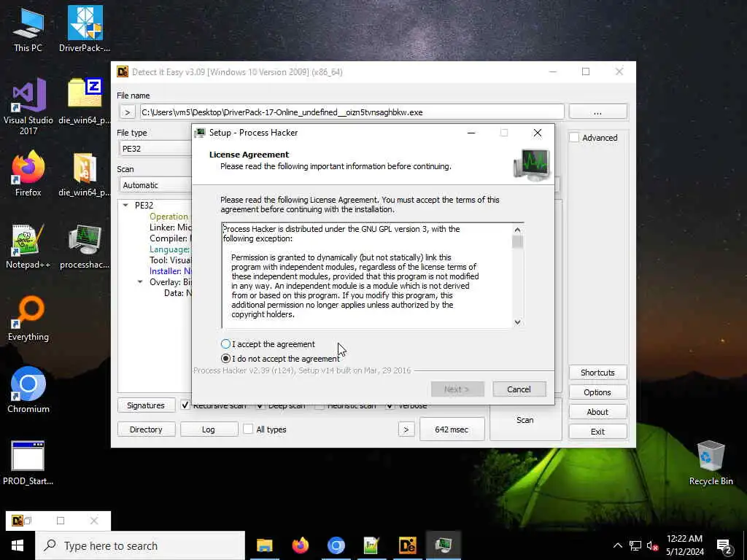
Task: Collapse the PE32 tree node
Action: [x=125, y=205]
